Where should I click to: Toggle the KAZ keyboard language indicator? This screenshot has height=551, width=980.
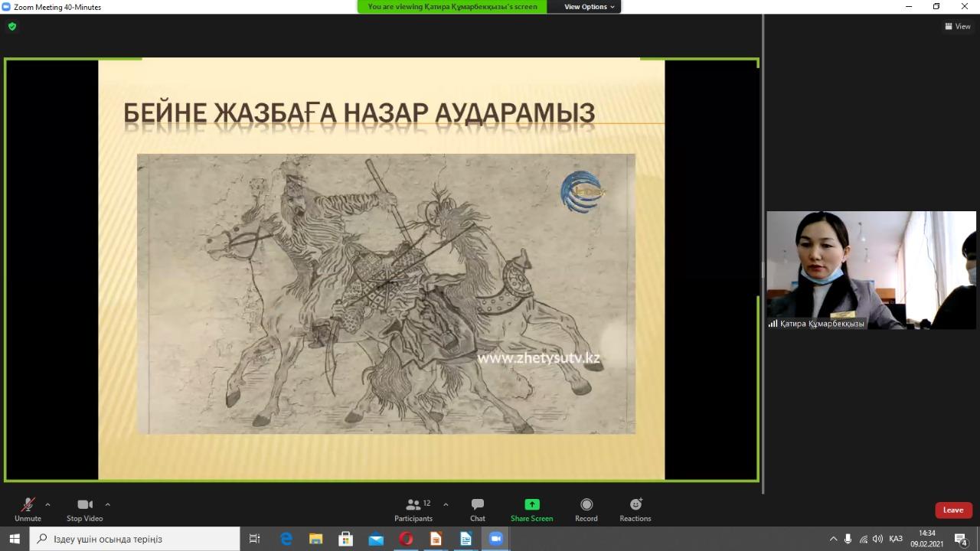click(x=895, y=540)
